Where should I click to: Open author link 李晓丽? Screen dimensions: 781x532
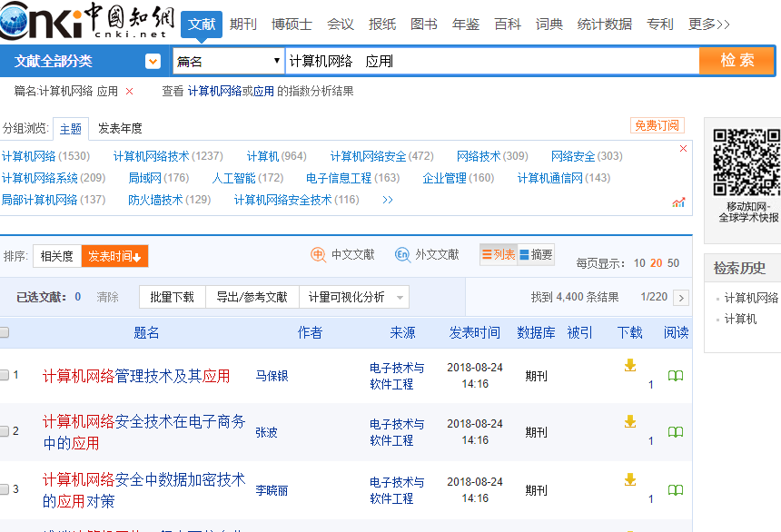pyautogui.click(x=272, y=490)
